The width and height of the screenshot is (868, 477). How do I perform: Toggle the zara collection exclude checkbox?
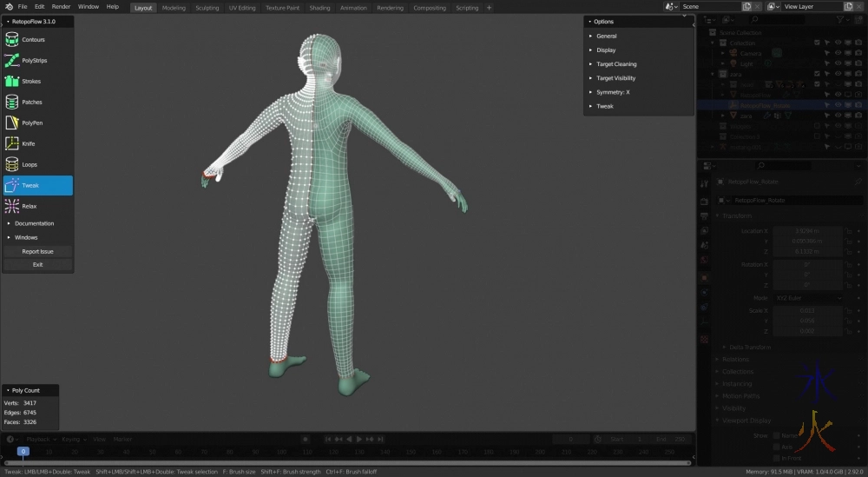tap(817, 74)
